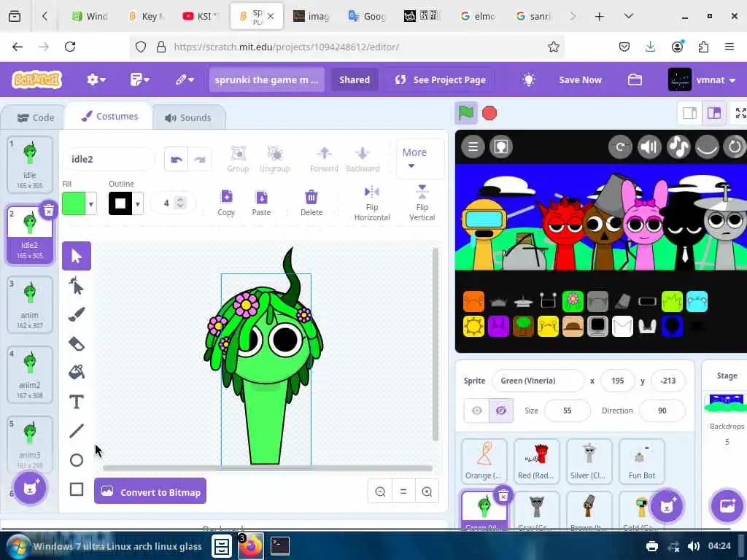Switch to the Google elmo browser tab
Screen dimensions: 747x560
478,16
